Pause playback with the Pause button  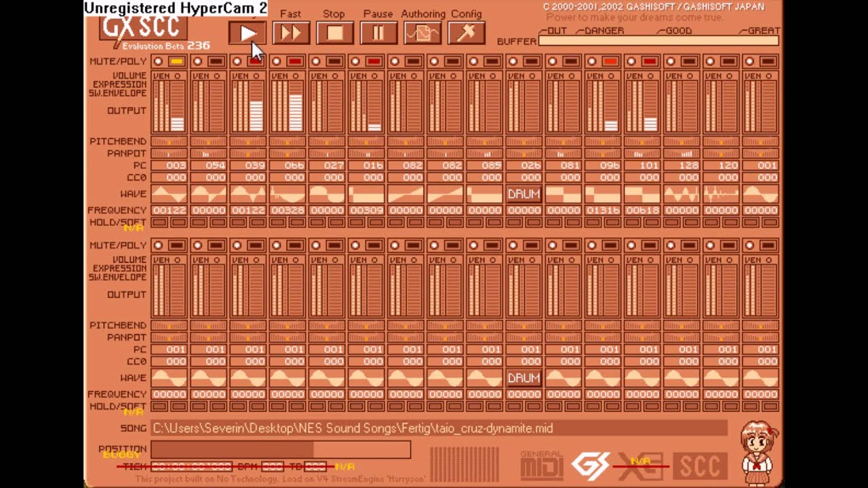(x=378, y=33)
